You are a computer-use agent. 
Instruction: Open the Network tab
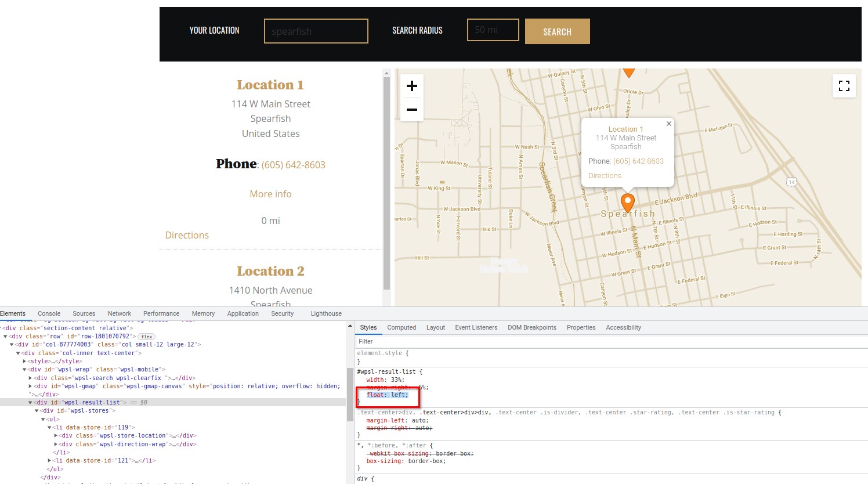point(120,313)
